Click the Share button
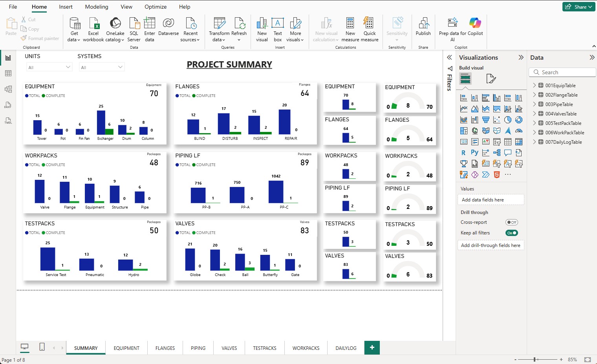The width and height of the screenshot is (597, 364). 579,7
